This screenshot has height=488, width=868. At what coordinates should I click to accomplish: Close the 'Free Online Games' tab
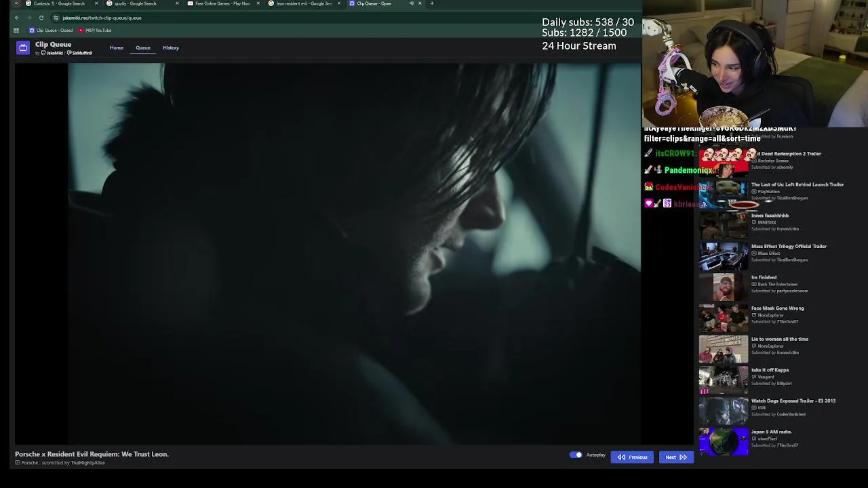point(258,3)
